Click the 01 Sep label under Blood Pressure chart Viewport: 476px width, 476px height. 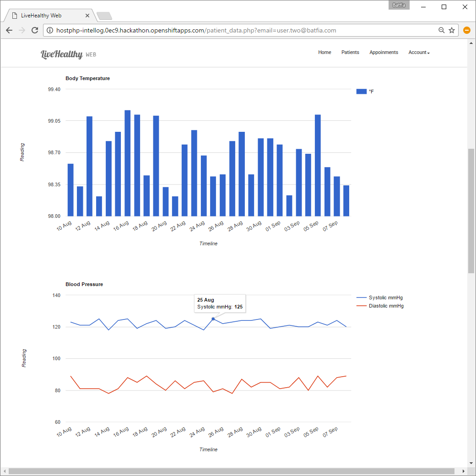tap(273, 432)
